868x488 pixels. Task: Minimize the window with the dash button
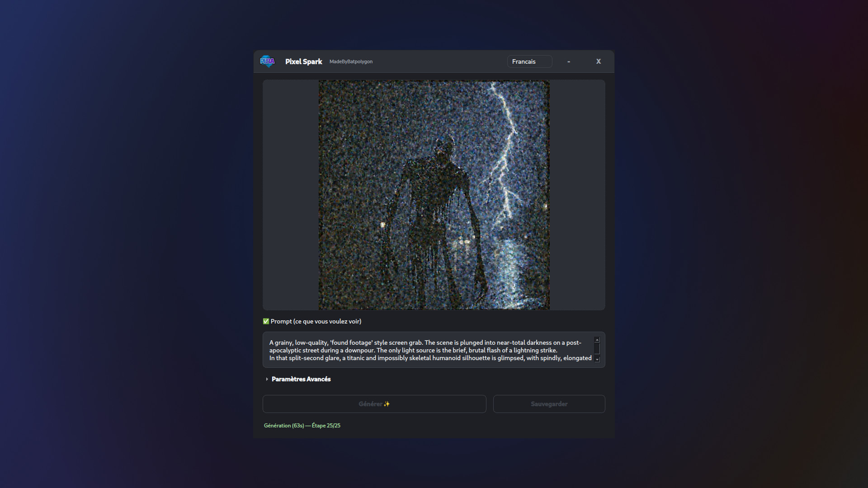[x=569, y=61]
